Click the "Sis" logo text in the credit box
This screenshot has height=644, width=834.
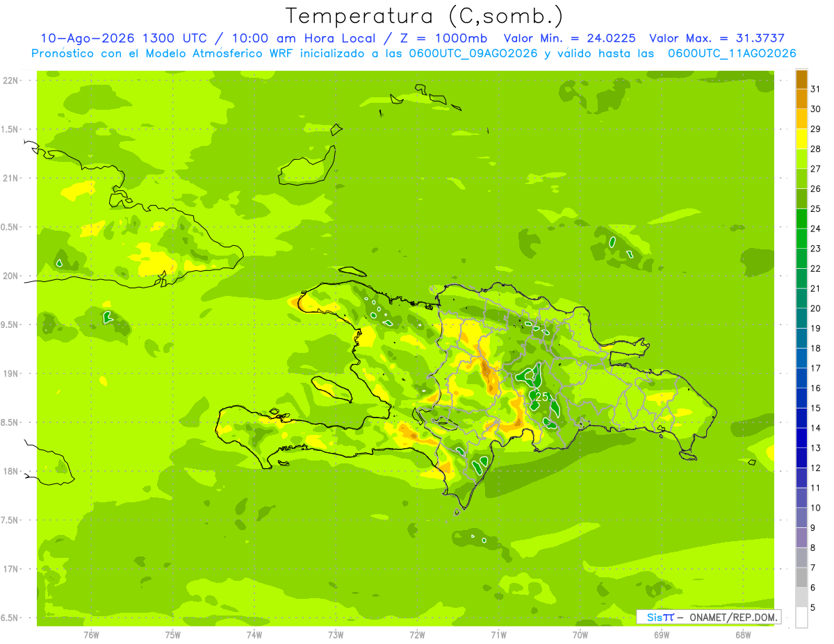[x=653, y=617]
